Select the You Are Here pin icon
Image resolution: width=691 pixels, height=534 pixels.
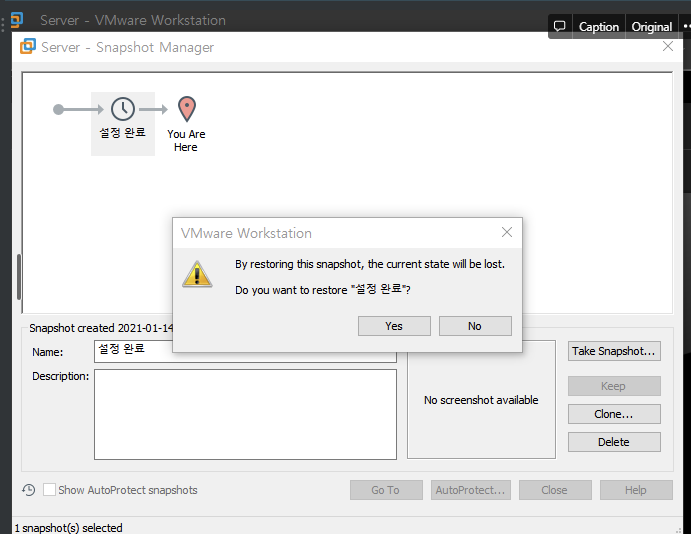[x=186, y=109]
